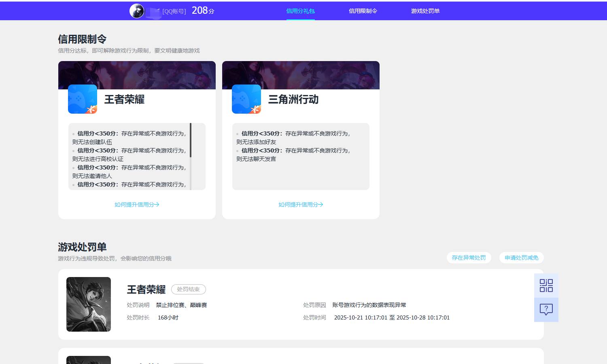Click subtitle 游戏行为违规导致处罚
Viewport: 607px width, 364px height.
click(115, 258)
